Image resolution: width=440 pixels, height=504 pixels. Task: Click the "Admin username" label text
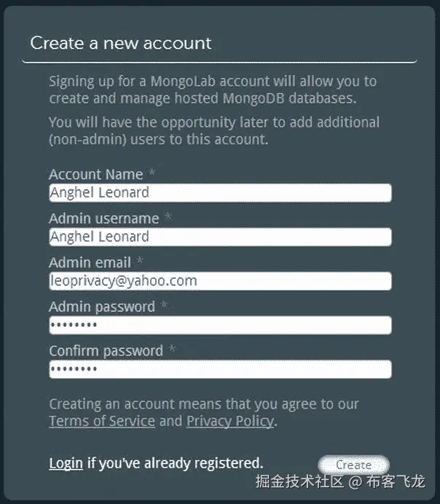(103, 218)
